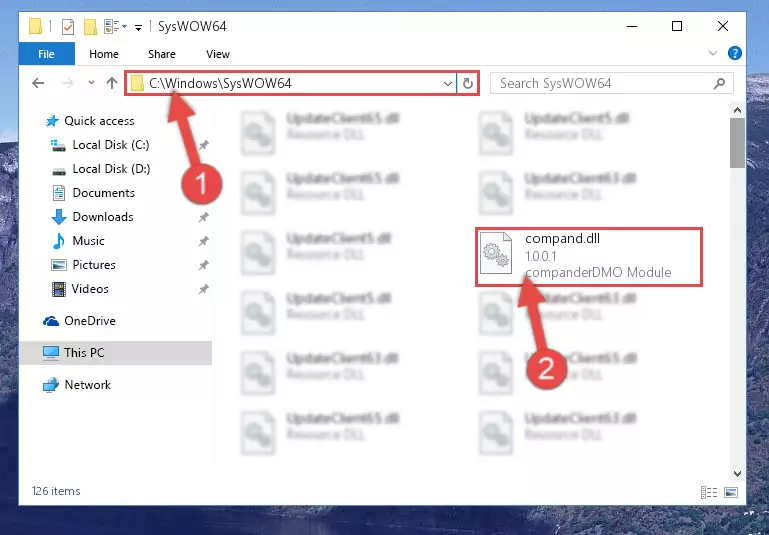
Task: Expand the ribbon with the chevron
Action: click(713, 53)
